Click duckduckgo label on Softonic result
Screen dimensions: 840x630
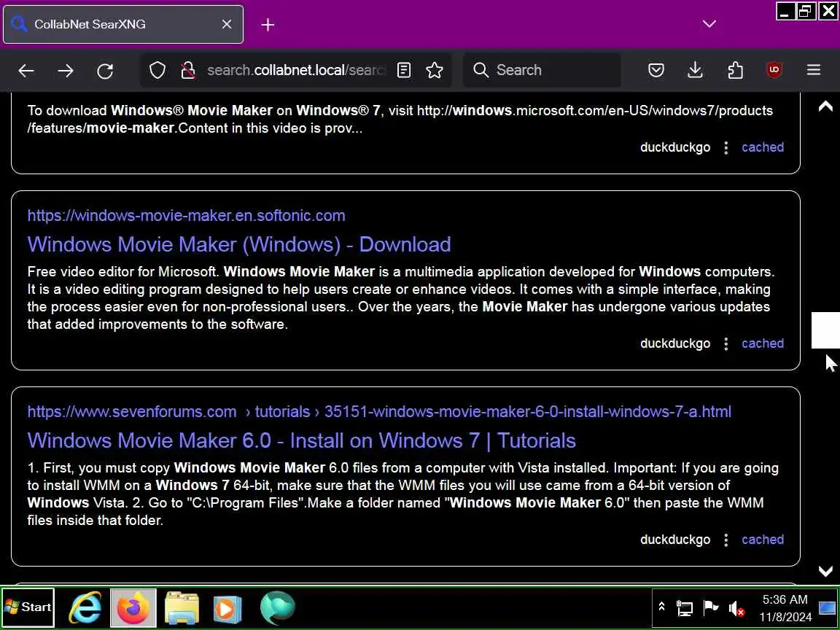coord(675,343)
